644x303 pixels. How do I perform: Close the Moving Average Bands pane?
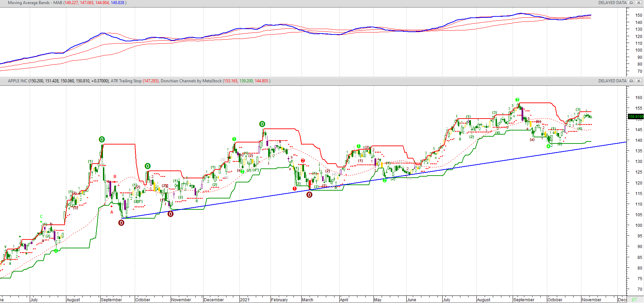tap(638, 3)
